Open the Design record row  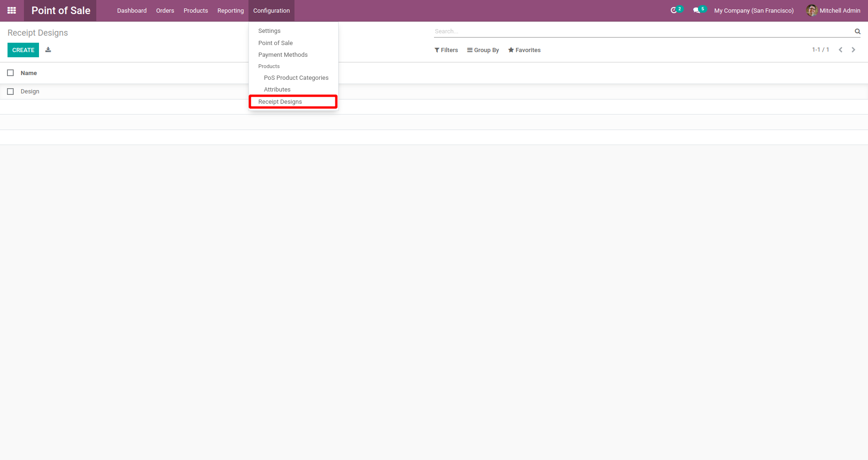(434, 92)
